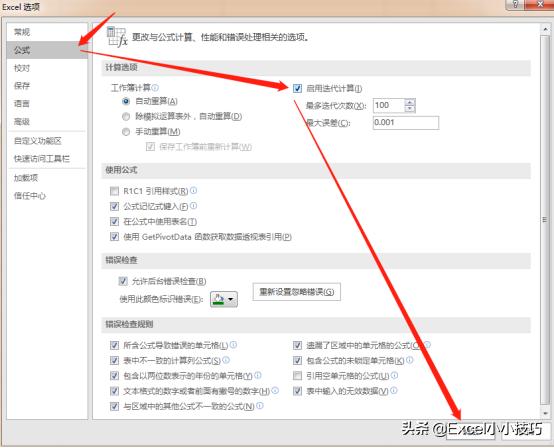Click info icon next to 工作簿计算
The height and width of the screenshot is (448, 554).
pos(155,87)
